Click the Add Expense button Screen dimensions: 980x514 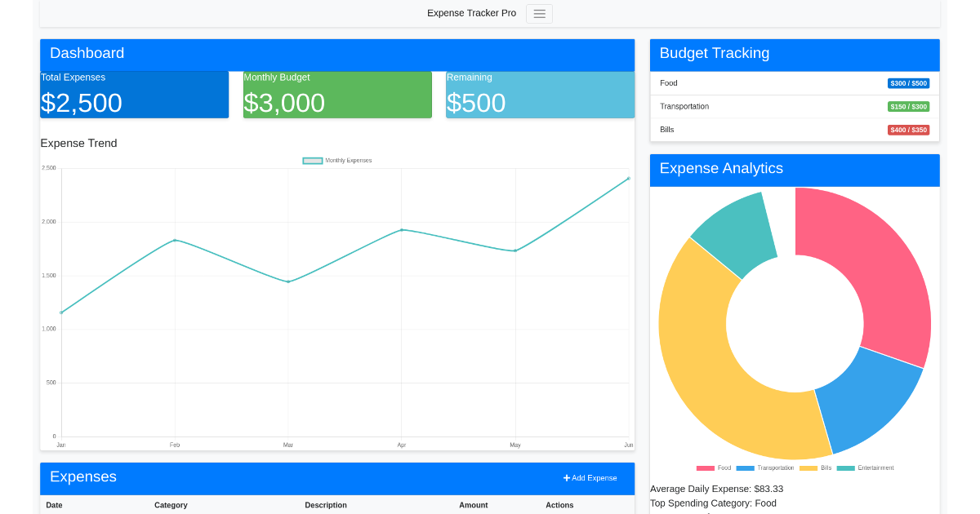click(x=590, y=478)
